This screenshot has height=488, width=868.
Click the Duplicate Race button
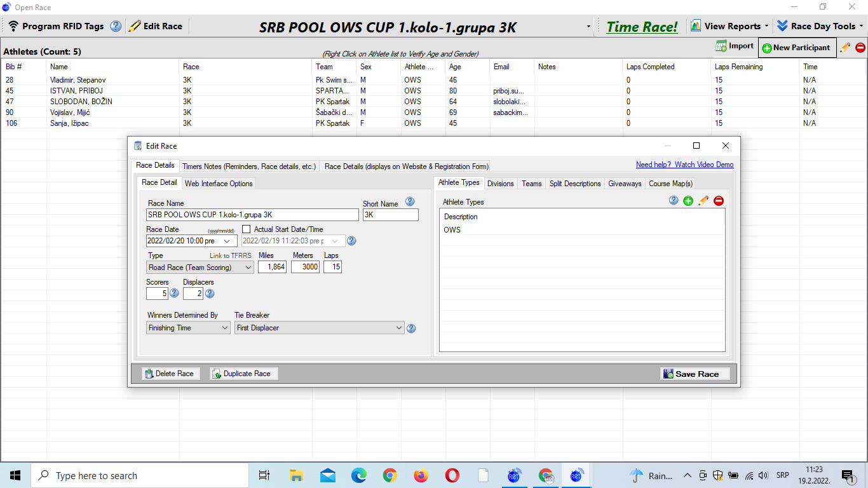pyautogui.click(x=244, y=374)
